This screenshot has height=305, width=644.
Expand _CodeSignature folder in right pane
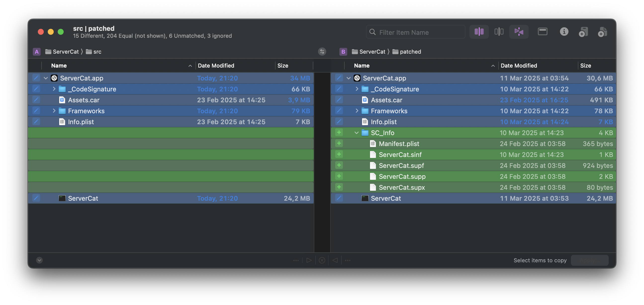(x=357, y=89)
